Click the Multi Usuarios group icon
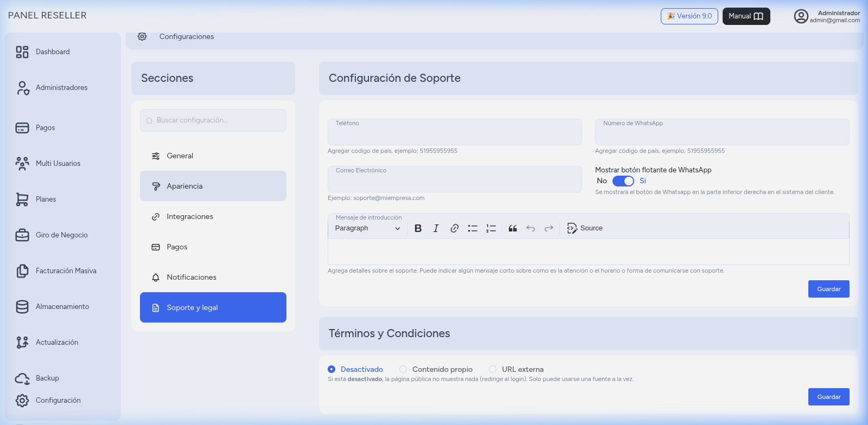The width and height of the screenshot is (868, 425). (22, 164)
